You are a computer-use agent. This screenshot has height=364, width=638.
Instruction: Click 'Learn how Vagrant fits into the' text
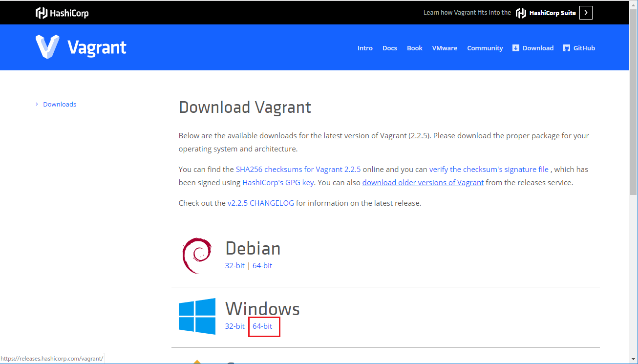pyautogui.click(x=467, y=13)
